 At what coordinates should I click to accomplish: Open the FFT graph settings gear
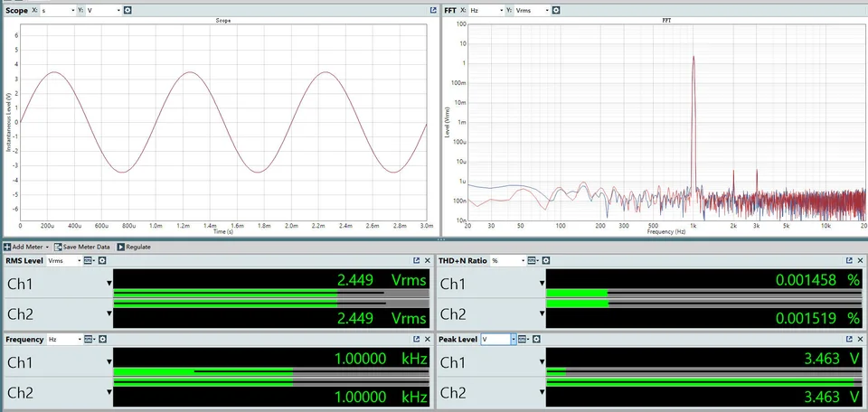pos(556,10)
